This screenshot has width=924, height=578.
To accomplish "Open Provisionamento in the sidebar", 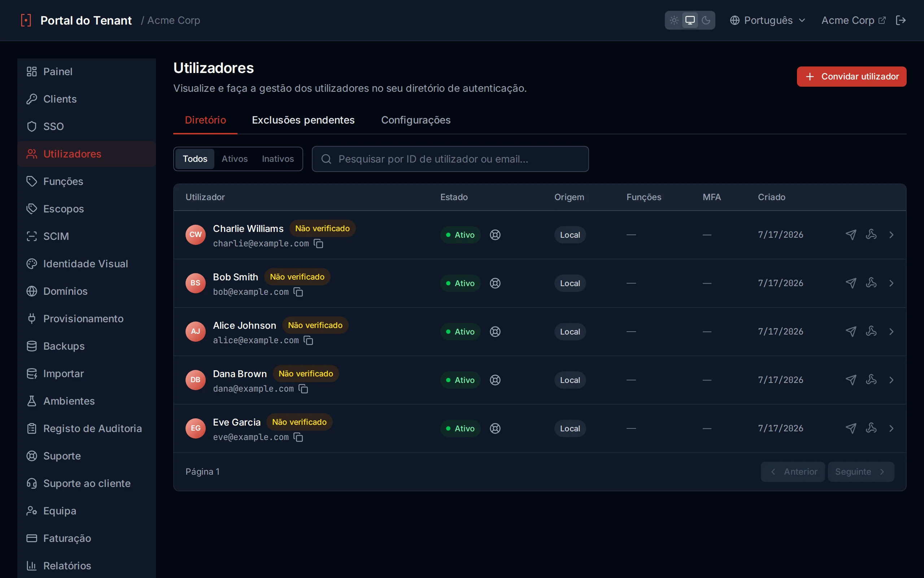I will [x=87, y=318].
